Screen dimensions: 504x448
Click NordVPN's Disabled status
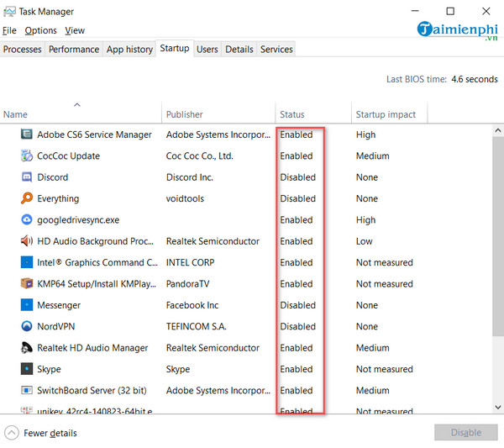click(297, 326)
